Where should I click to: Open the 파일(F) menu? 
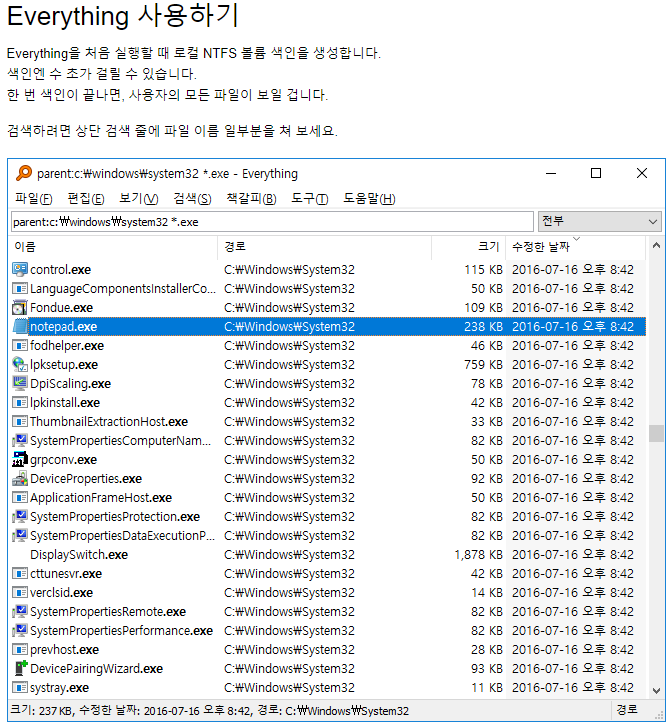[33, 199]
